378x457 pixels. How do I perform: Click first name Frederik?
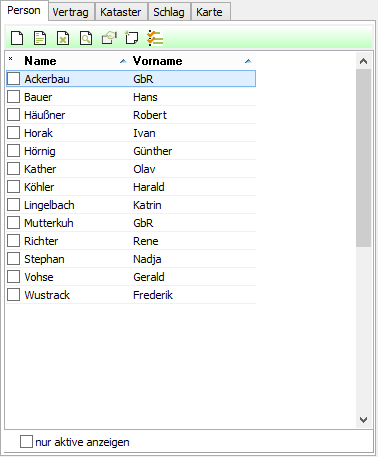[153, 295]
